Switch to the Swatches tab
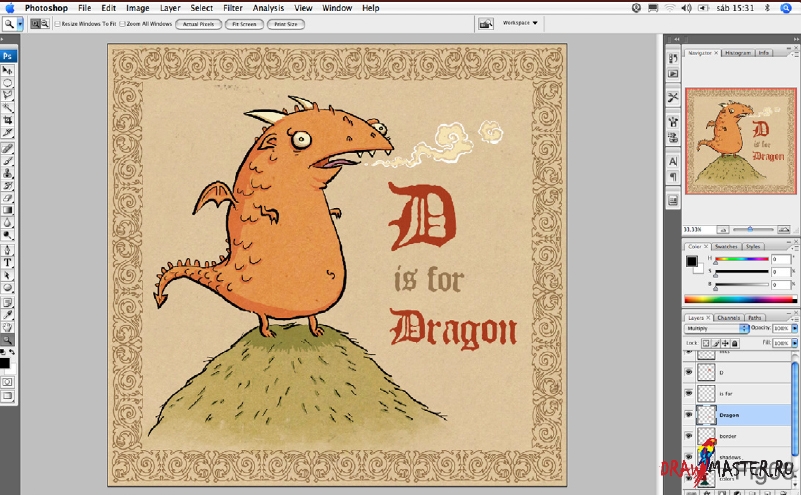The image size is (801, 495). (x=726, y=246)
